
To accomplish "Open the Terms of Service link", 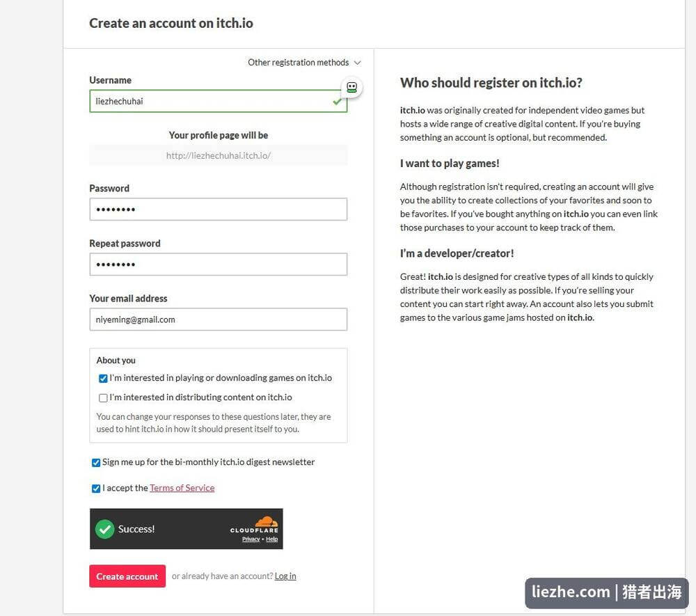I will pos(182,488).
